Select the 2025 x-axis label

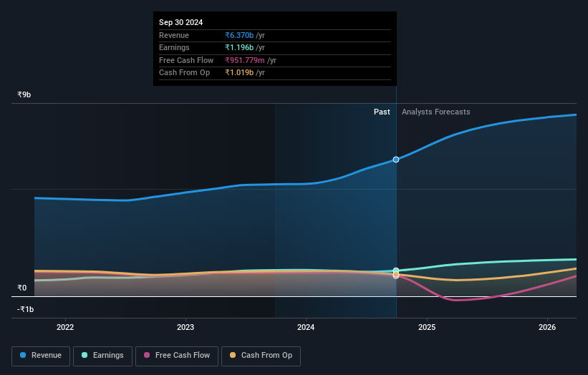pos(427,327)
